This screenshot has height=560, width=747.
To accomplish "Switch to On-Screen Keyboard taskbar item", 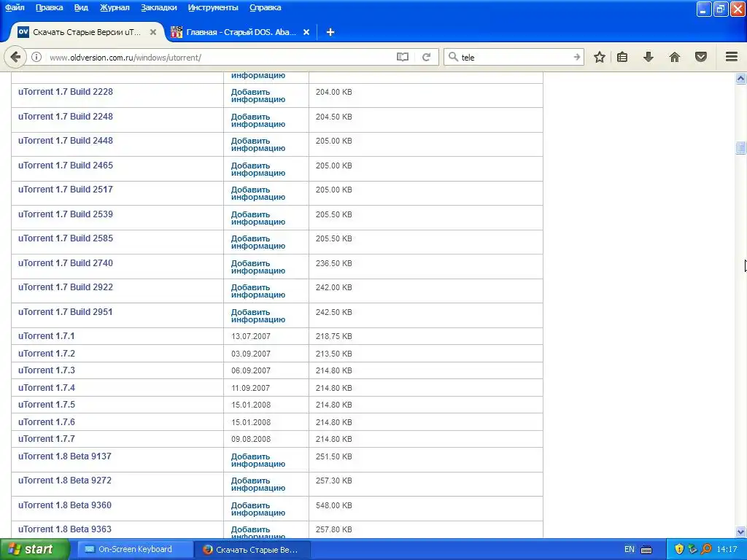I will pos(135,550).
